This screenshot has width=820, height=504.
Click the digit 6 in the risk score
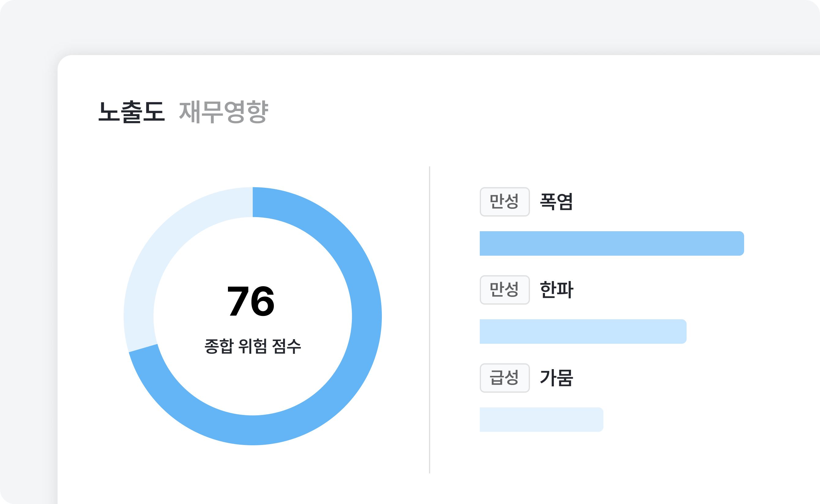click(263, 301)
